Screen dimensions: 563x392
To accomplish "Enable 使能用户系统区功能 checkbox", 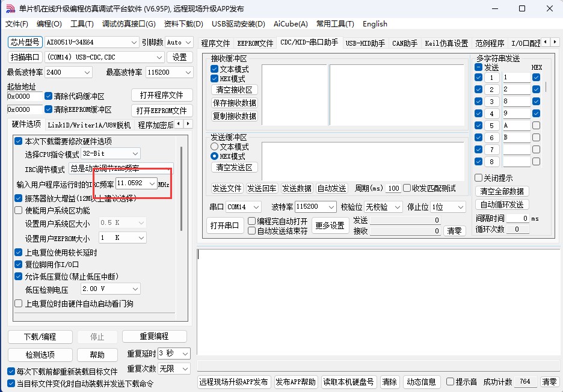I will pos(18,210).
